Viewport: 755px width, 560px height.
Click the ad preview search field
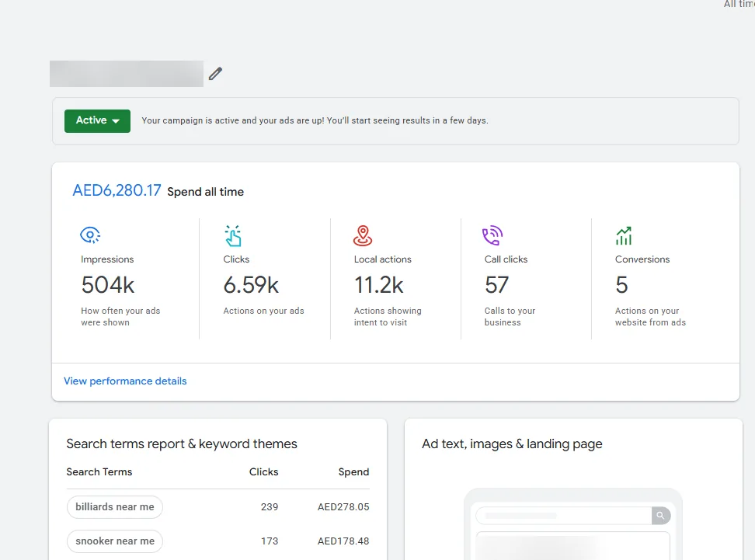tap(564, 516)
